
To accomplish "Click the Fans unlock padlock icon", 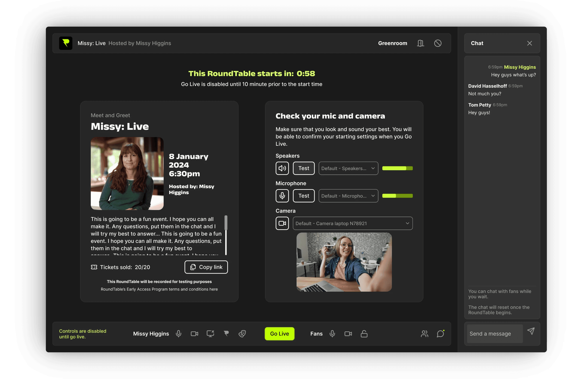I will 364,334.
